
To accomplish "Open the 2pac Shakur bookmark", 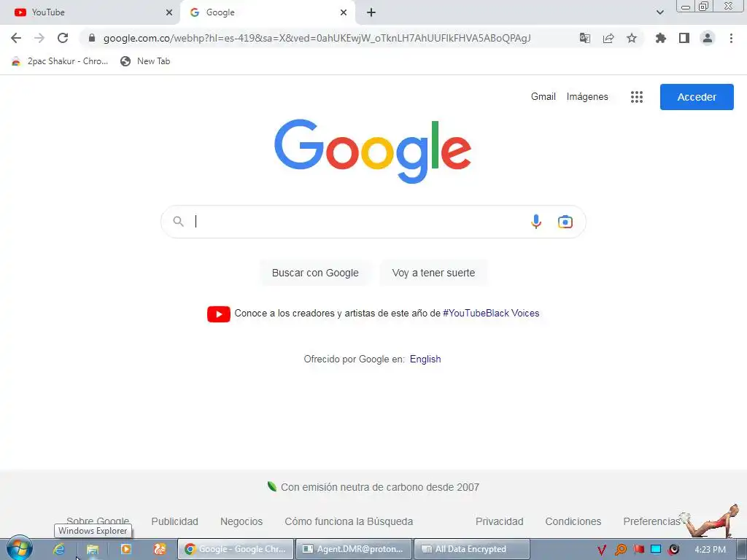I will coord(60,61).
